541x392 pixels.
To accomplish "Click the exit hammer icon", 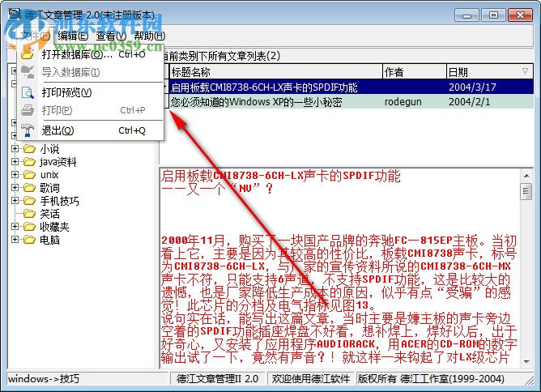I will [x=28, y=130].
